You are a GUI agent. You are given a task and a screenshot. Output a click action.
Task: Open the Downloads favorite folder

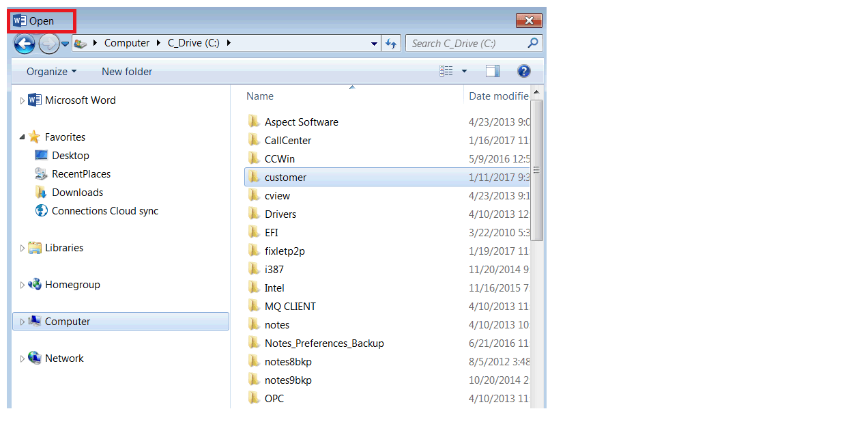click(77, 193)
